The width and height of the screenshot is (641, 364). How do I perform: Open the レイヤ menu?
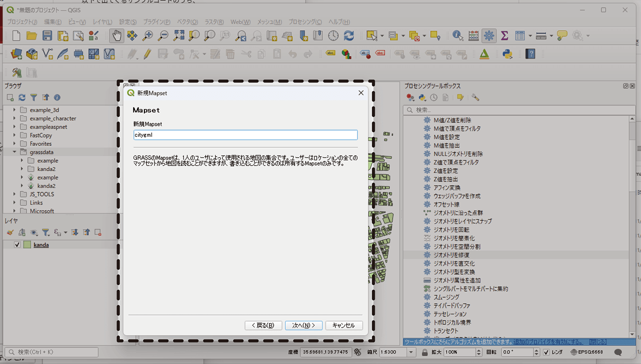(x=102, y=22)
